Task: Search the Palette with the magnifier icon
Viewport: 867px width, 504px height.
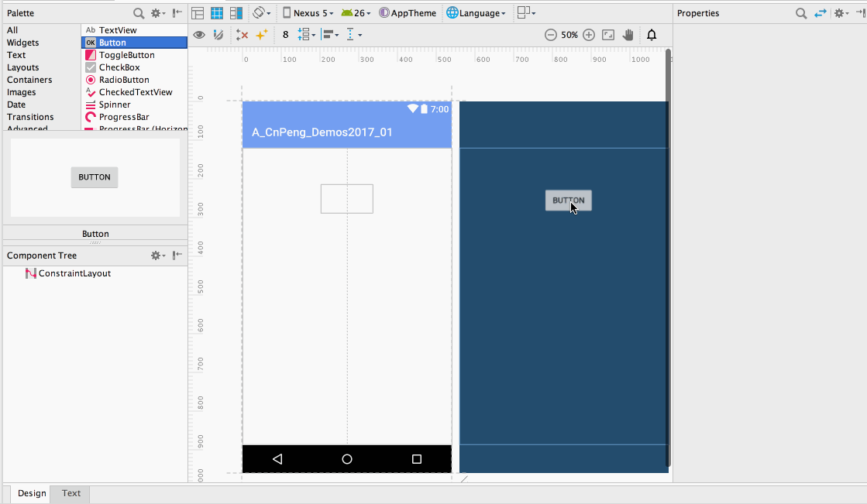Action: [139, 13]
